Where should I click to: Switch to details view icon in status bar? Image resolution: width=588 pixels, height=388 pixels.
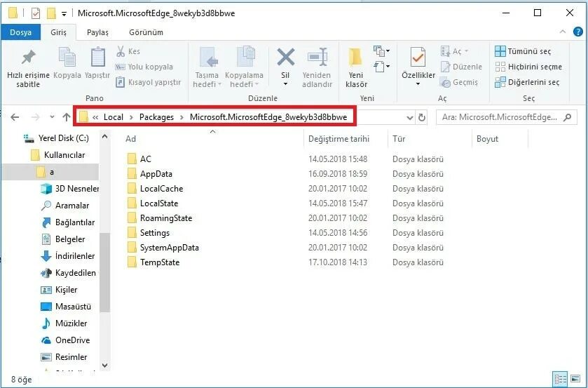[560, 378]
